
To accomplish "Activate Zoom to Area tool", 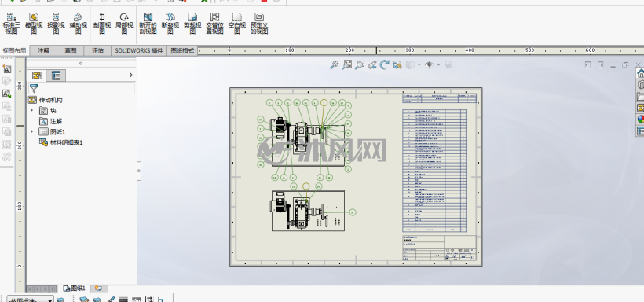I will pos(347,64).
